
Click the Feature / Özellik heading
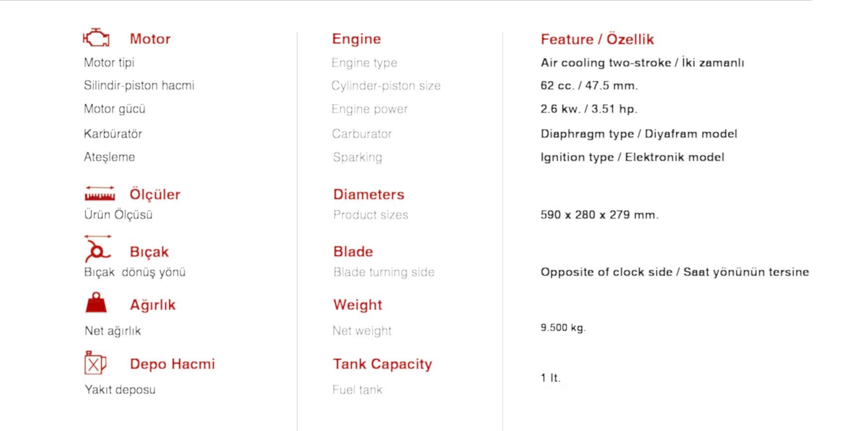point(597,39)
